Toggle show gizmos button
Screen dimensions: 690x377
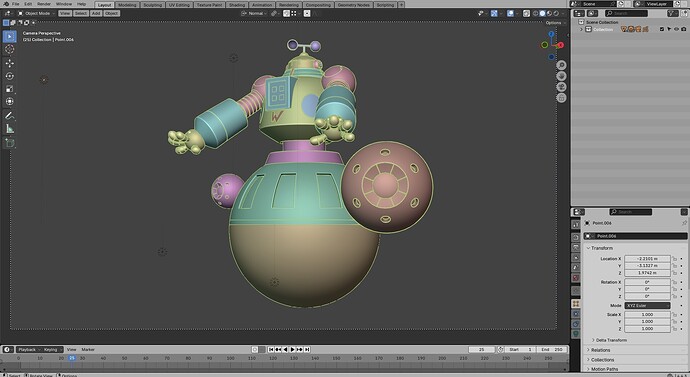[x=494, y=13]
